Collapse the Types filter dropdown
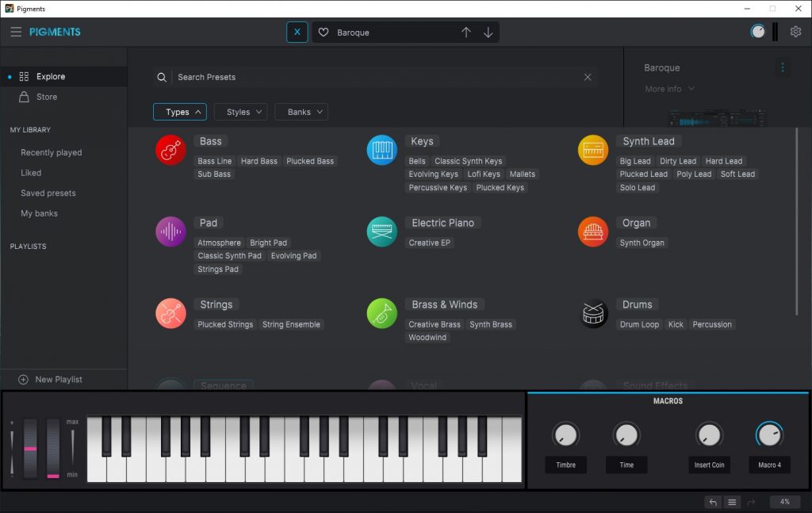The image size is (812, 513). pyautogui.click(x=180, y=112)
